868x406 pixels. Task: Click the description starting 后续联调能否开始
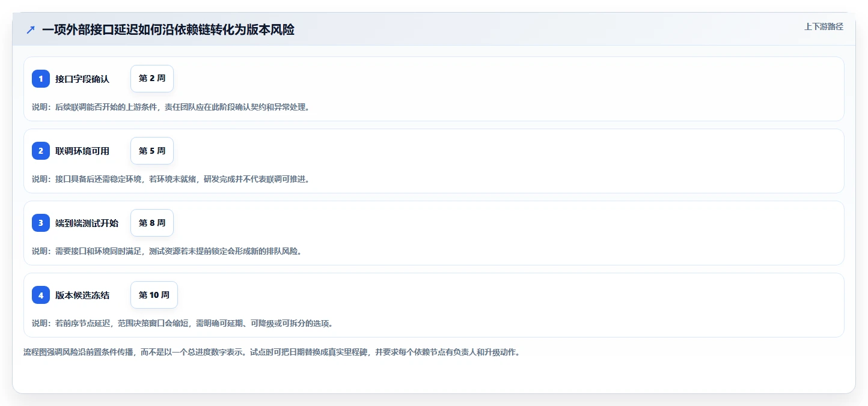pos(171,107)
